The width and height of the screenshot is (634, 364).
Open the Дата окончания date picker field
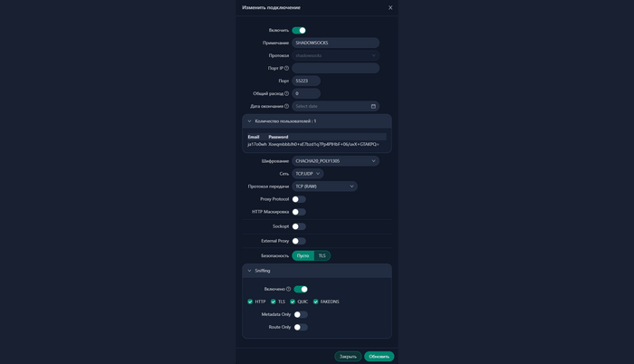(x=336, y=106)
